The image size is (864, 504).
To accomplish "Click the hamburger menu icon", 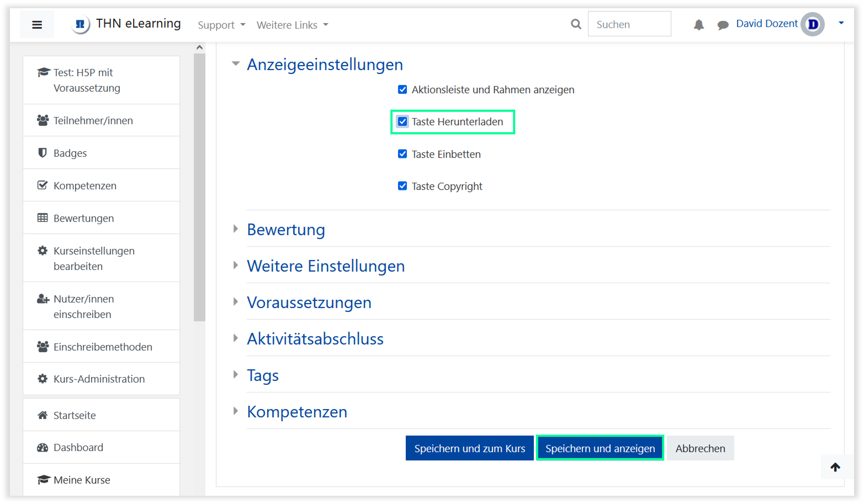I will click(37, 25).
